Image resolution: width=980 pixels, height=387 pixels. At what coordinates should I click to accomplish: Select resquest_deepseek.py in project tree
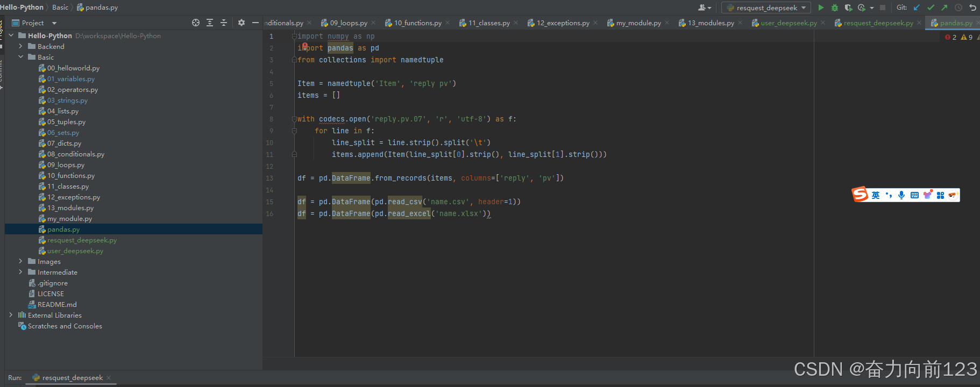[82, 240]
